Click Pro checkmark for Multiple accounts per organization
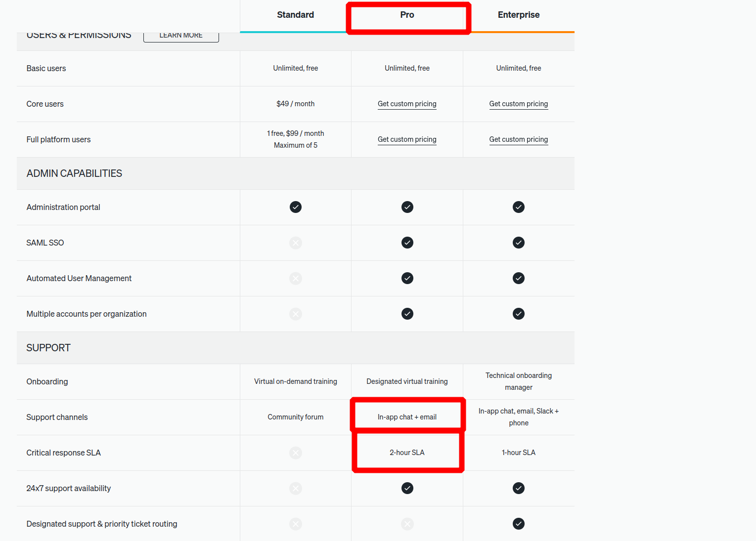756x541 pixels. pos(407,314)
